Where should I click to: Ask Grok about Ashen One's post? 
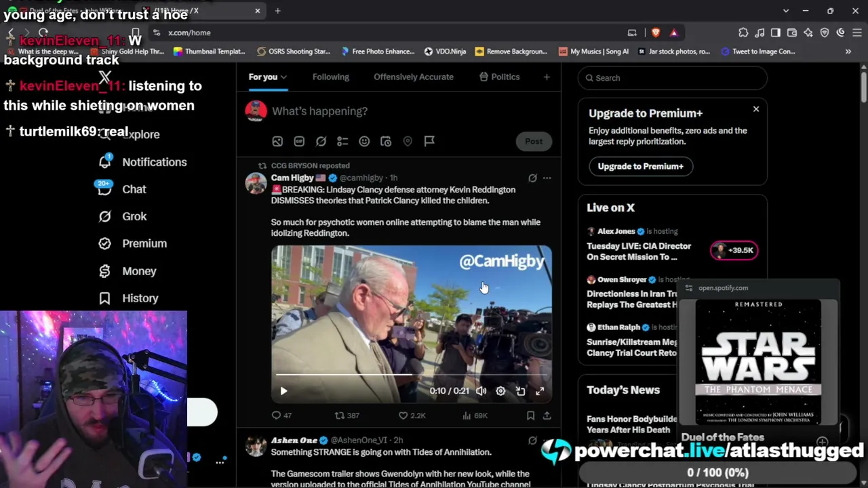532,441
